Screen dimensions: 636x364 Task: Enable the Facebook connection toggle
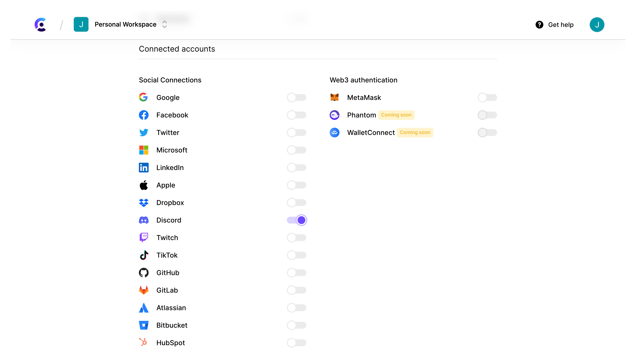point(296,115)
